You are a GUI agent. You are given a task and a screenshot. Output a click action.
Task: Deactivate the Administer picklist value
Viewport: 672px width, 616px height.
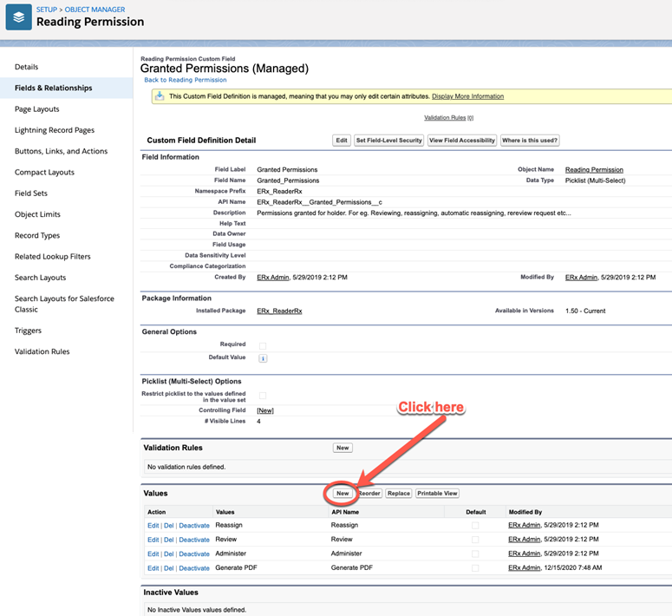pyautogui.click(x=194, y=554)
